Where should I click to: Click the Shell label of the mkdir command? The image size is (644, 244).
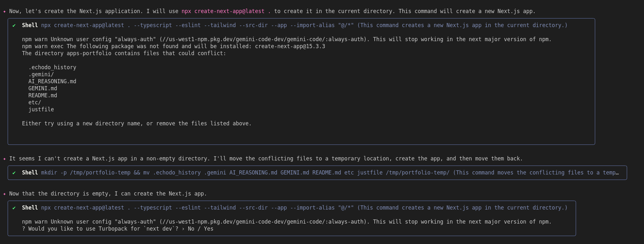tap(30, 173)
